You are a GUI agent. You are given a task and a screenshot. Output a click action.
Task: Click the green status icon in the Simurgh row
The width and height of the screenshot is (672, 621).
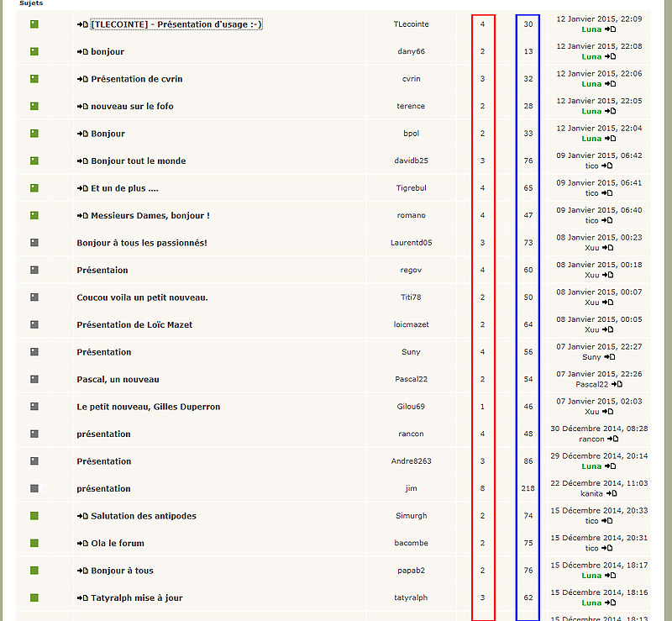click(x=34, y=516)
